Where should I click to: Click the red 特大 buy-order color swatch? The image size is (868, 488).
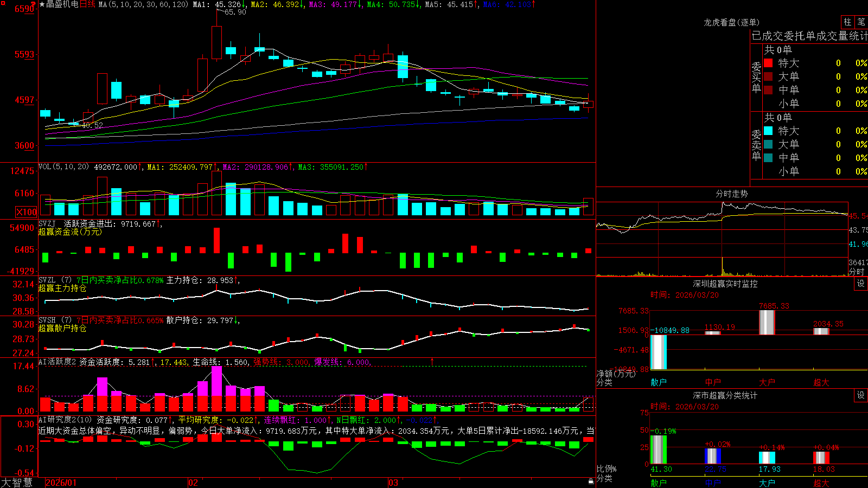tap(768, 63)
